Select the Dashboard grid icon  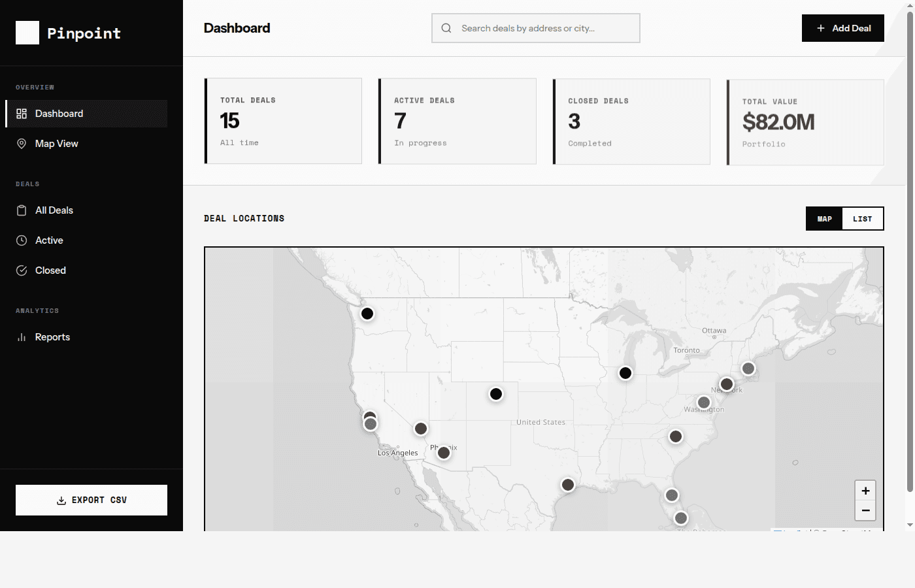pos(22,113)
